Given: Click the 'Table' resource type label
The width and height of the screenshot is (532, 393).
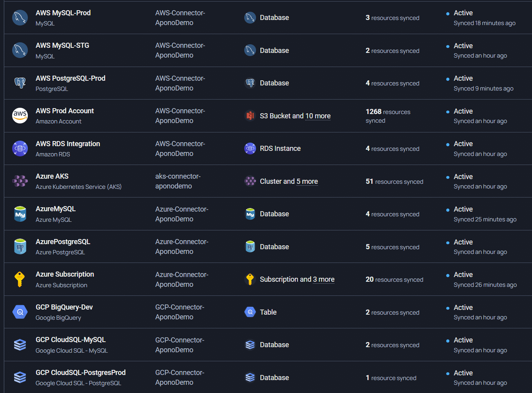Looking at the screenshot, I should [268, 312].
